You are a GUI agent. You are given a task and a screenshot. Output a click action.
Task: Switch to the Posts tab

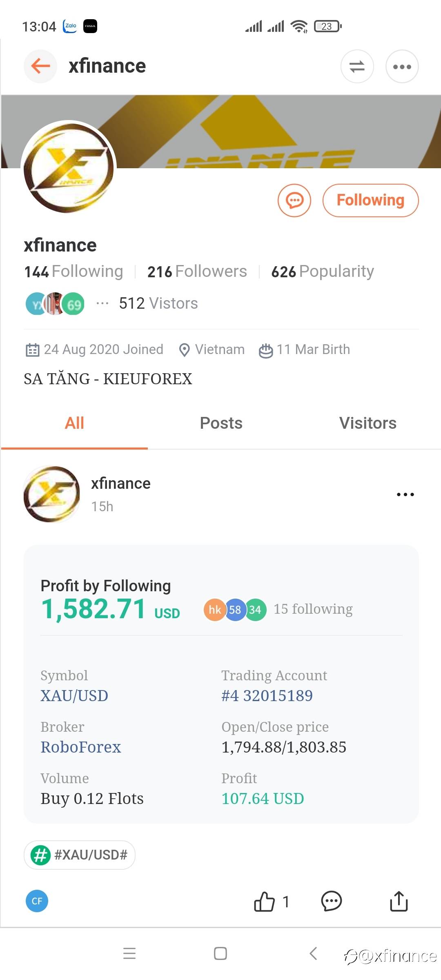point(221,423)
